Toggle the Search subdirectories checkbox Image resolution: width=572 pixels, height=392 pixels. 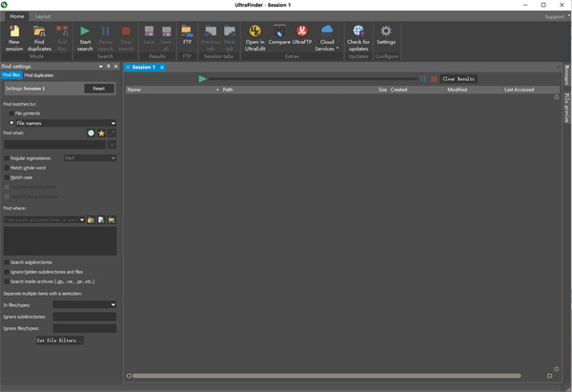pos(6,262)
